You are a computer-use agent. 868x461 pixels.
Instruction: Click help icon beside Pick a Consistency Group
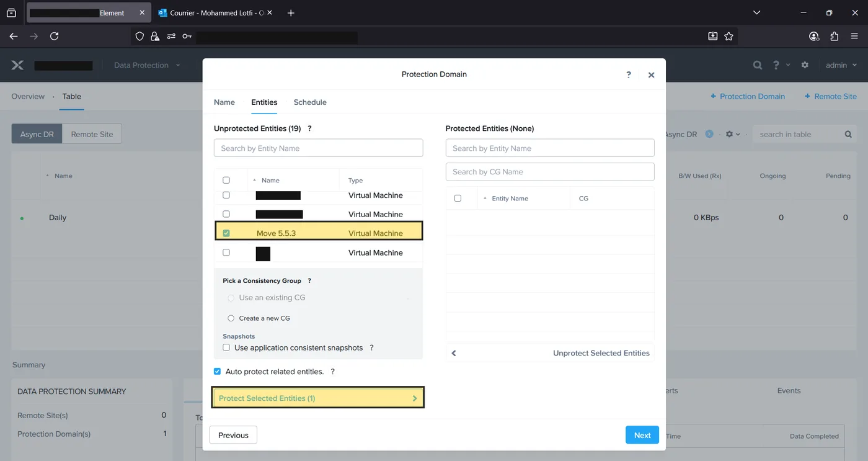point(309,280)
